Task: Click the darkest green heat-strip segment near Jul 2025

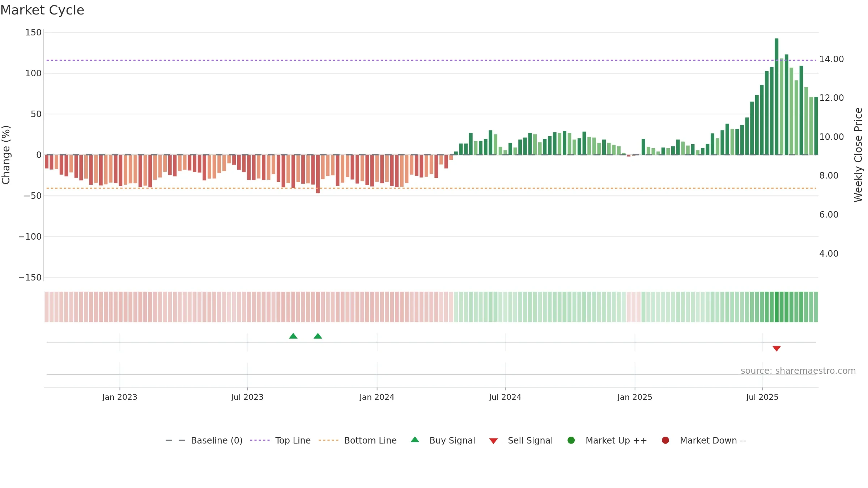Action: pyautogui.click(x=776, y=307)
